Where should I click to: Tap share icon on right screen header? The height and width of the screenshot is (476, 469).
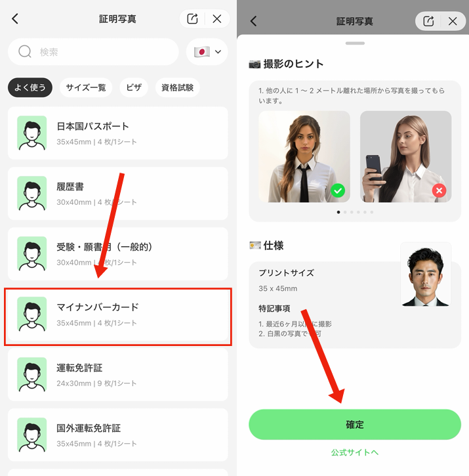tap(428, 21)
